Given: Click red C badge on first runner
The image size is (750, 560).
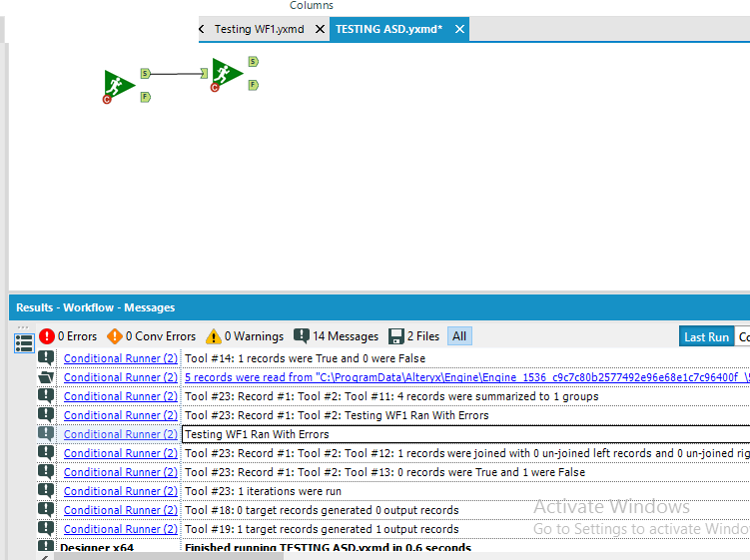Looking at the screenshot, I should pyautogui.click(x=107, y=100).
